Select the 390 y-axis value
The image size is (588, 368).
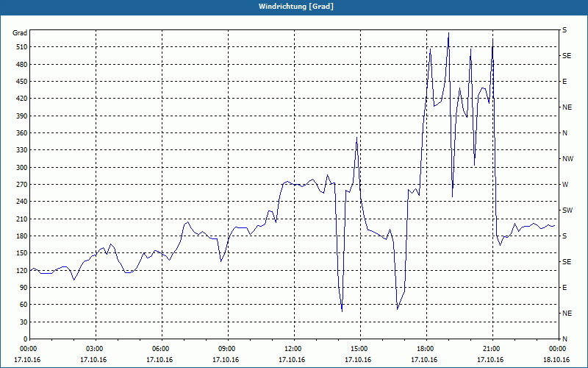click(22, 116)
